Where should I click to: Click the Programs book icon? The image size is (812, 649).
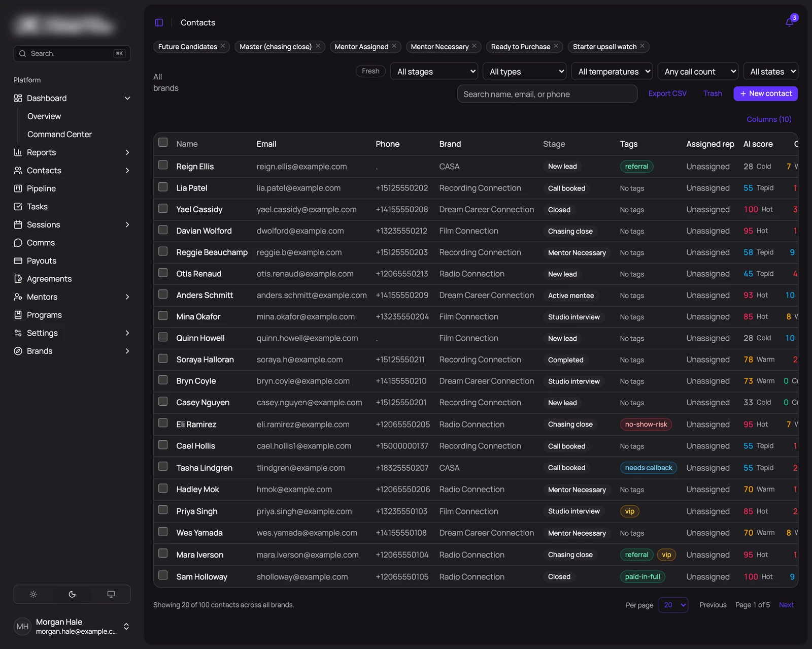[x=18, y=315]
